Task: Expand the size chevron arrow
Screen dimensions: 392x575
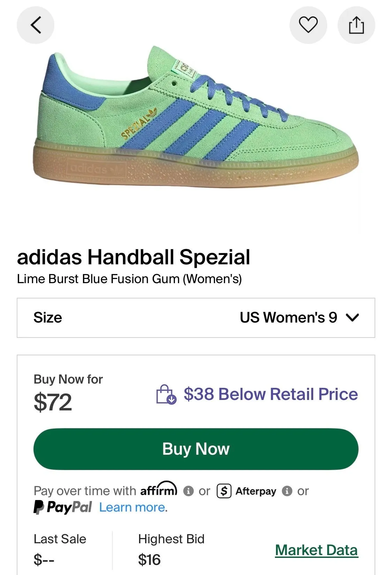Action: point(352,318)
